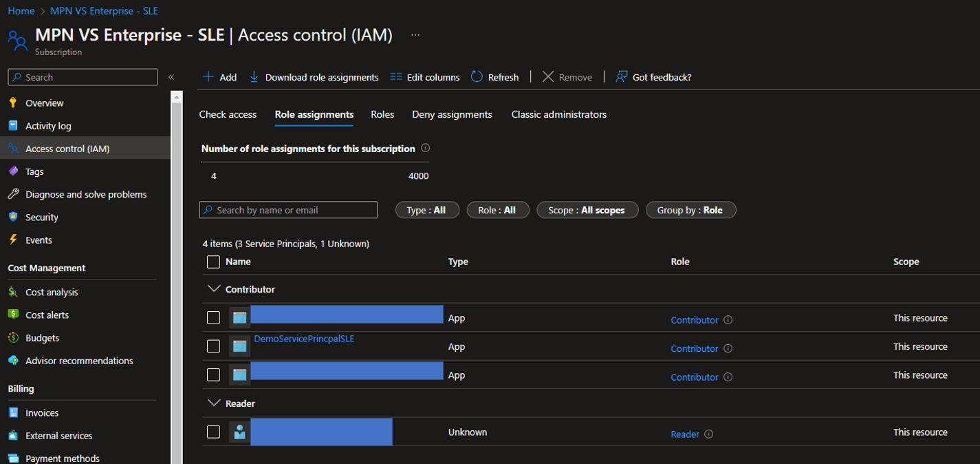Tick the select-all checkbox beside Name header
This screenshot has height=464, width=980.
[213, 262]
